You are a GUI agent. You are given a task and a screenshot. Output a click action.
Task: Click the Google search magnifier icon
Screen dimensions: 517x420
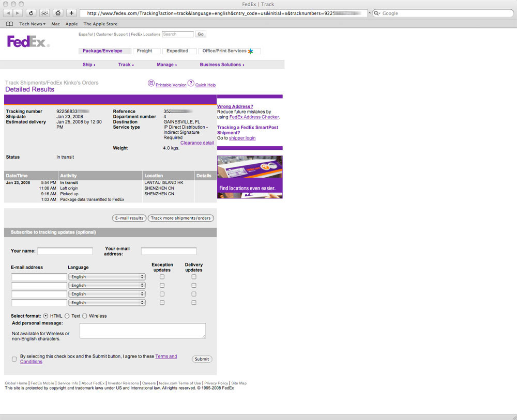pos(376,13)
